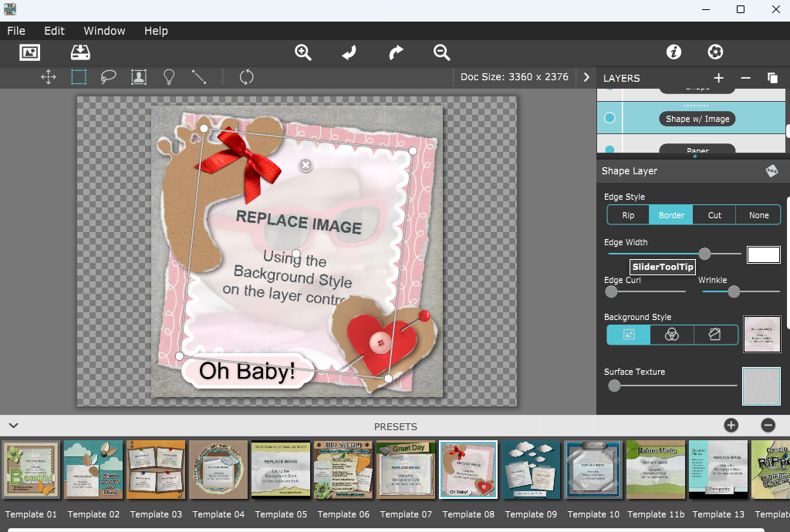Apply the Template 01 preset
Screen dimensions: 790x532
pyautogui.click(x=31, y=470)
